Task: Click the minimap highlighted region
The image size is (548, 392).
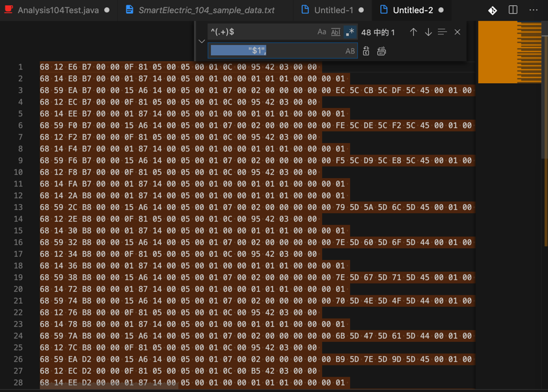Action: [x=510, y=52]
